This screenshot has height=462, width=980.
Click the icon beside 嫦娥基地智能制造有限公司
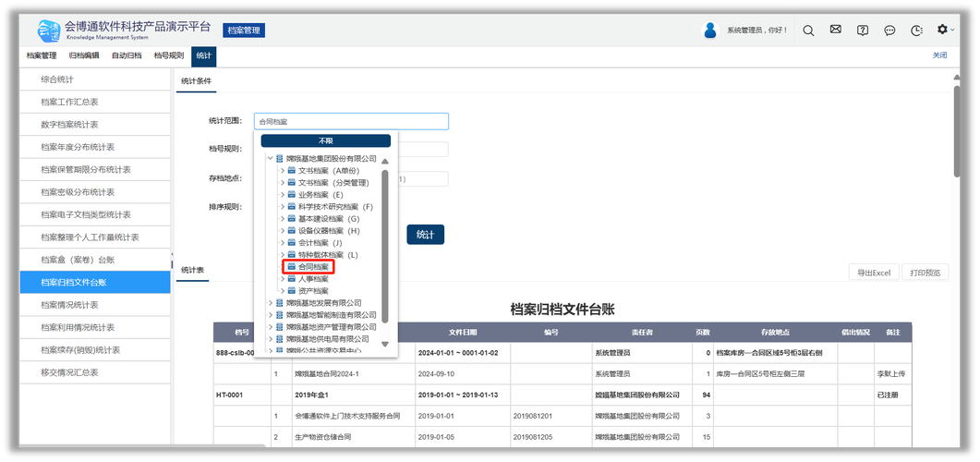279,315
